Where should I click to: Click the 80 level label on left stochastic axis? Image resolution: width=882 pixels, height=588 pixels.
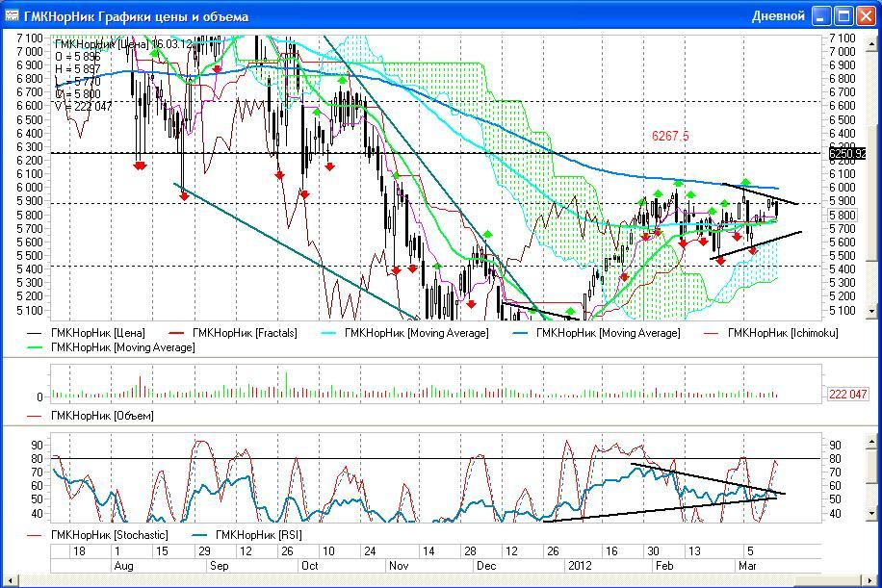[38, 459]
